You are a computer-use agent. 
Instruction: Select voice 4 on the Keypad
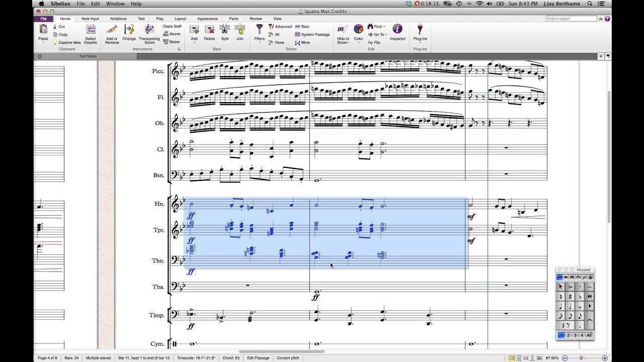click(582, 335)
